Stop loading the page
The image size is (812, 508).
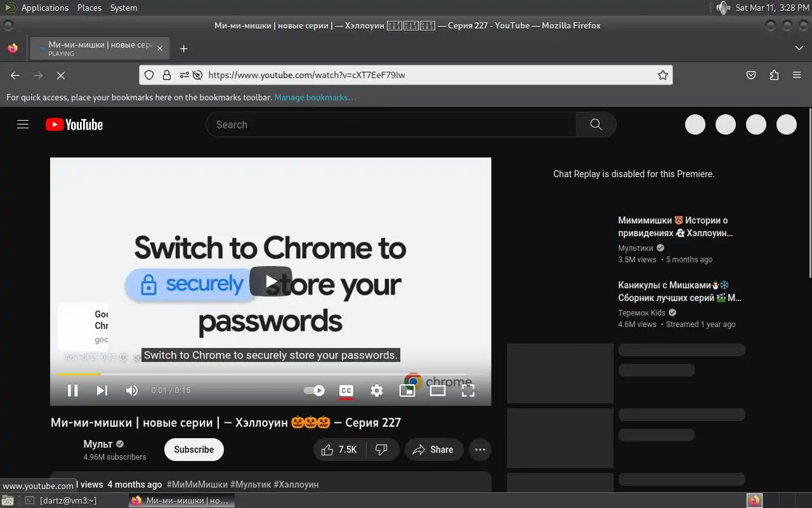[x=61, y=75]
